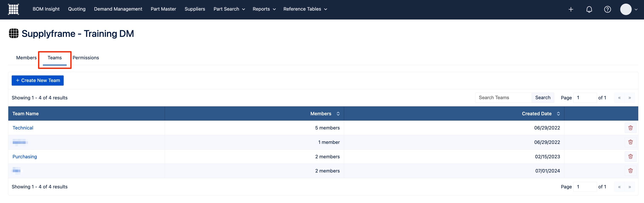This screenshot has height=203, width=644.
Task: Delete the team created 07/01/2024
Action: point(630,171)
